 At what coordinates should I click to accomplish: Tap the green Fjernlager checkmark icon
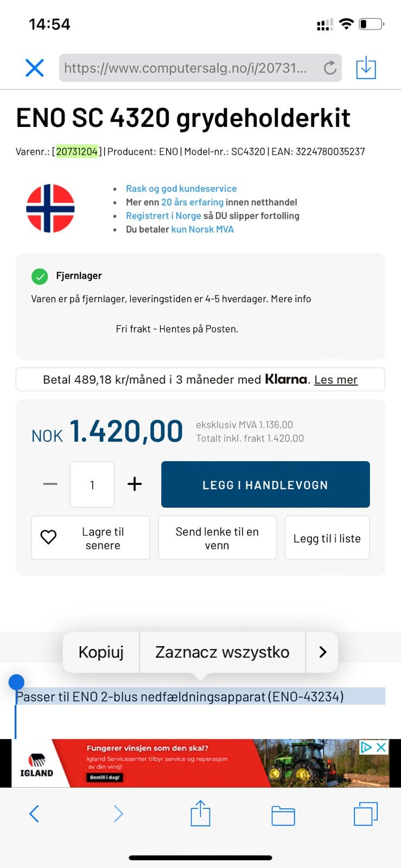coord(40,276)
